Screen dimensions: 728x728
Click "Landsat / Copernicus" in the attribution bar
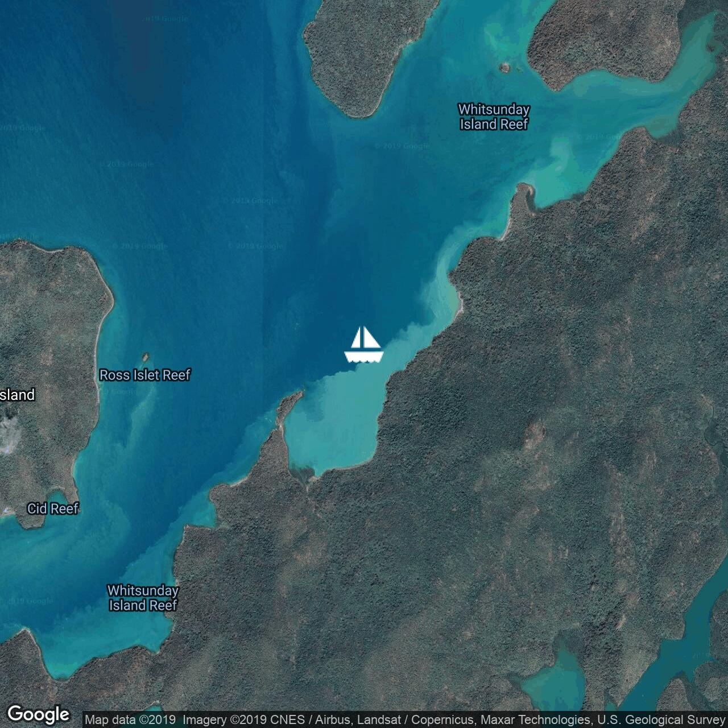[410, 720]
